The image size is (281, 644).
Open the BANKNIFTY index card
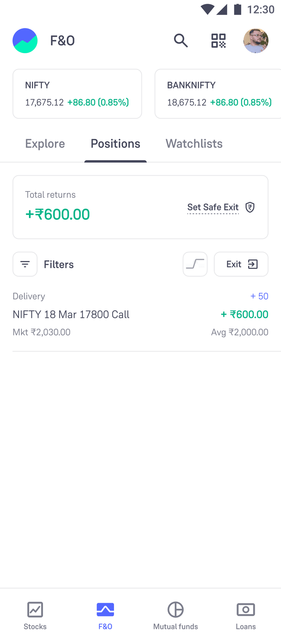pyautogui.click(x=218, y=94)
